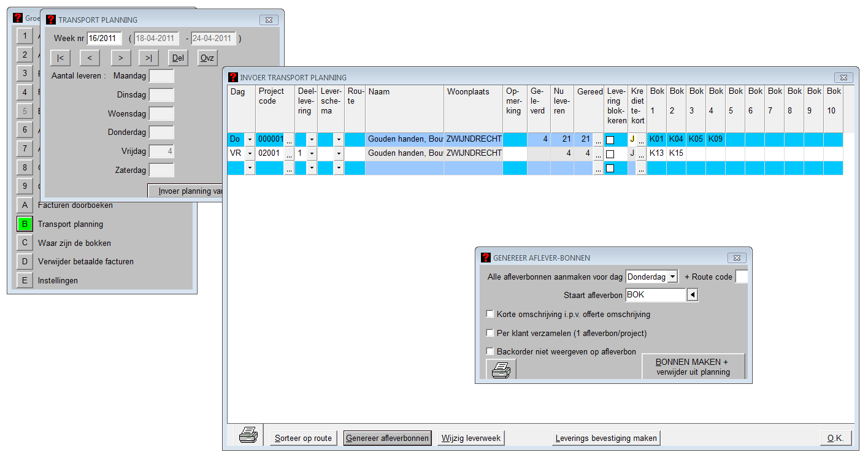868x463 pixels.
Task: Enable Korte omschrijving i.p.v. offerte omschrijving
Action: 490,314
